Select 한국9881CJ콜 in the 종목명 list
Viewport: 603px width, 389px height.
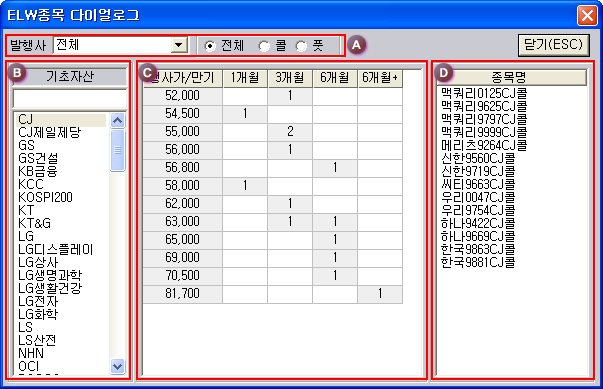[x=478, y=263]
